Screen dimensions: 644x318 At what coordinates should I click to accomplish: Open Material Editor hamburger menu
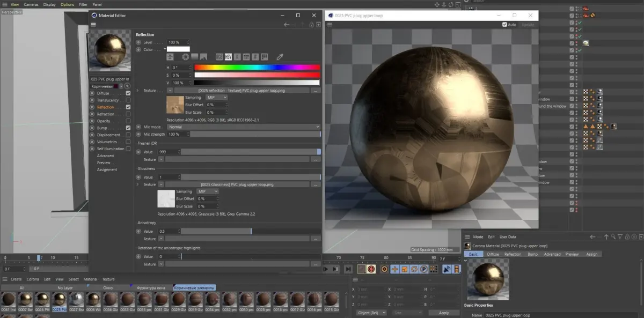pos(93,25)
